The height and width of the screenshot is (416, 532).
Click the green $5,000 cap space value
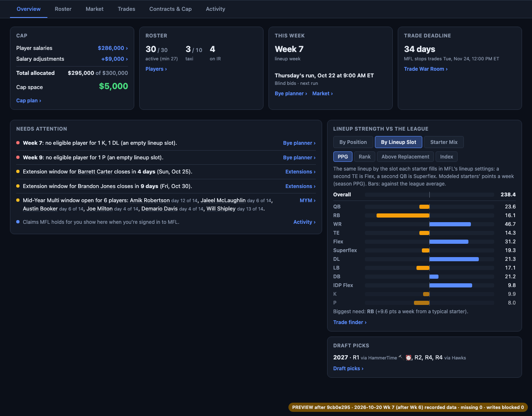pos(113,87)
